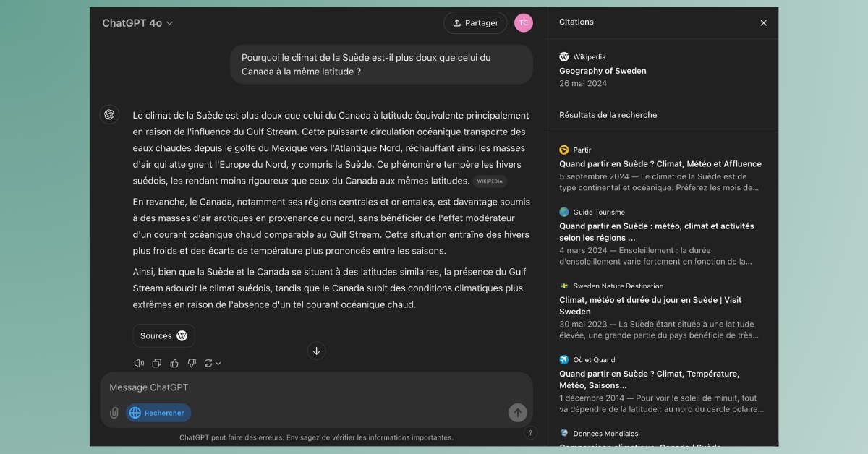Click the Guide Tourisme globe favicon
The image size is (868, 454).
(564, 212)
